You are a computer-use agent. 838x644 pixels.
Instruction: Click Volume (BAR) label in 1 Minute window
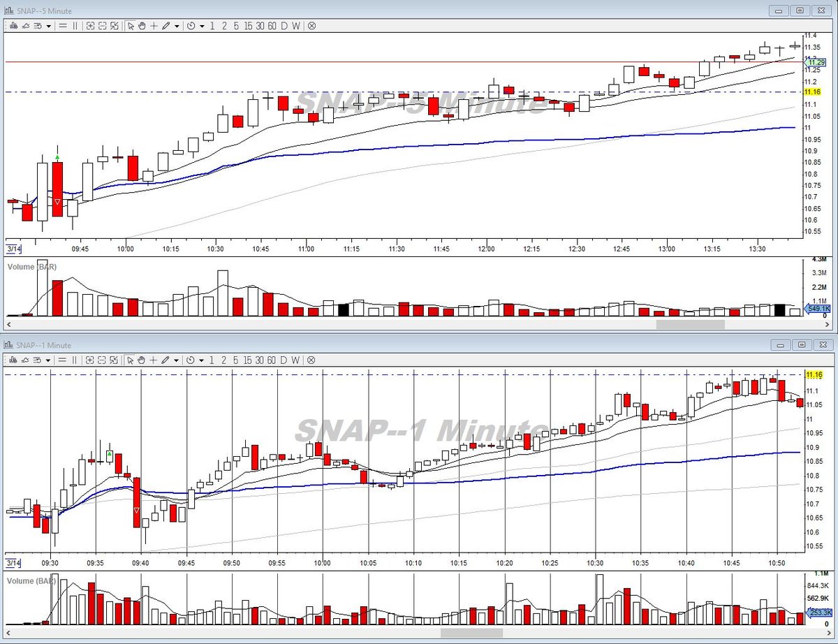pyautogui.click(x=31, y=580)
